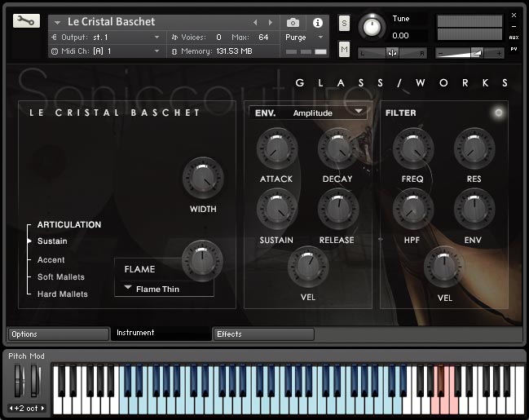This screenshot has width=529, height=420.
Task: Click the Mod wheel
Action: click(35, 382)
